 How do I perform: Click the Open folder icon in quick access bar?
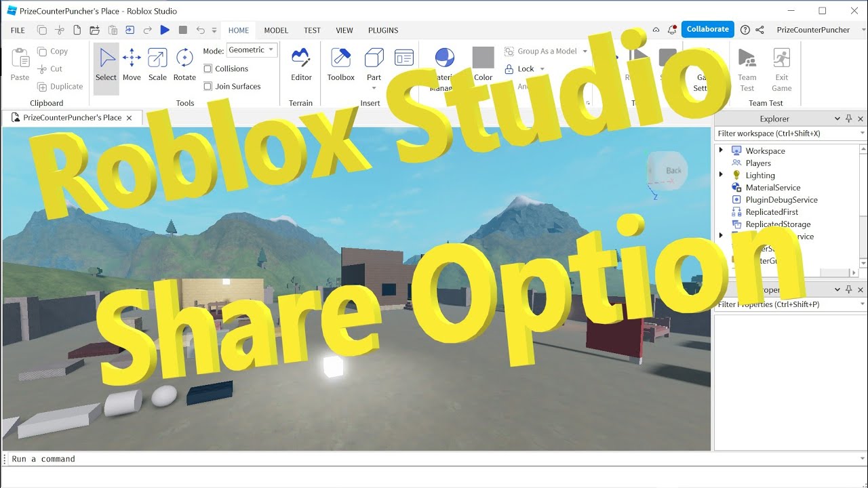coord(94,30)
